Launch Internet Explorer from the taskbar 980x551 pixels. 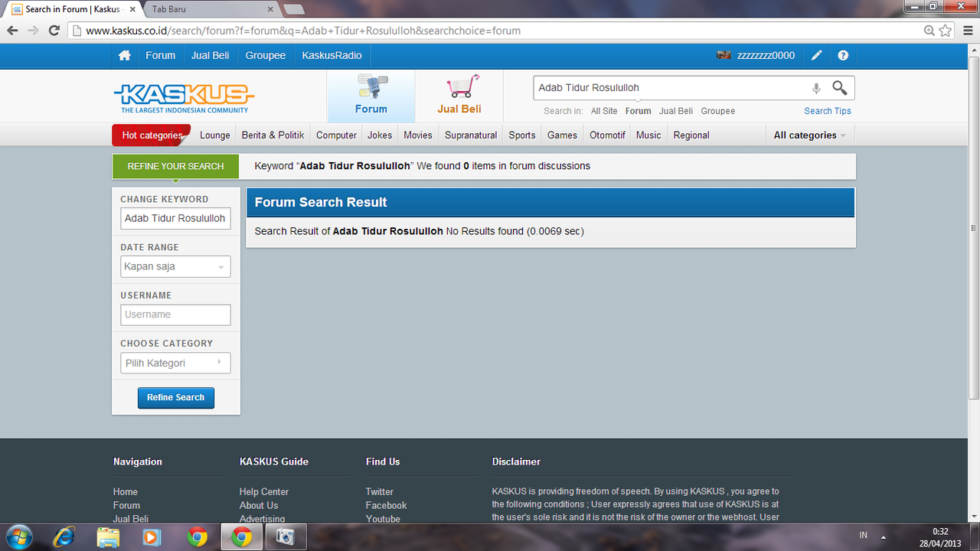pyautogui.click(x=64, y=537)
